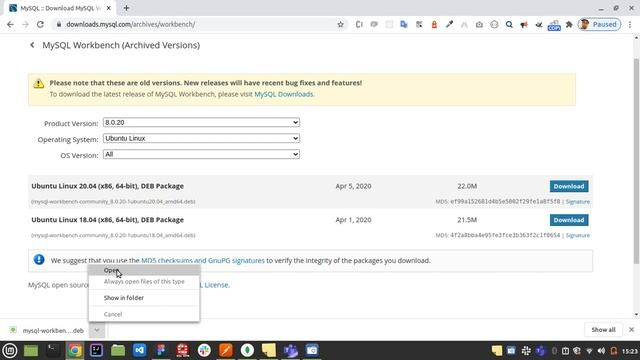Go back using the browser back arrow
The image size is (640, 360).
pos(10,24)
